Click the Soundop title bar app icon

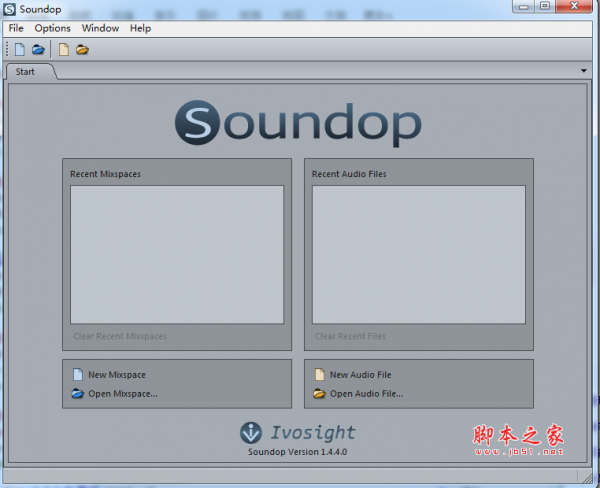pos(10,10)
